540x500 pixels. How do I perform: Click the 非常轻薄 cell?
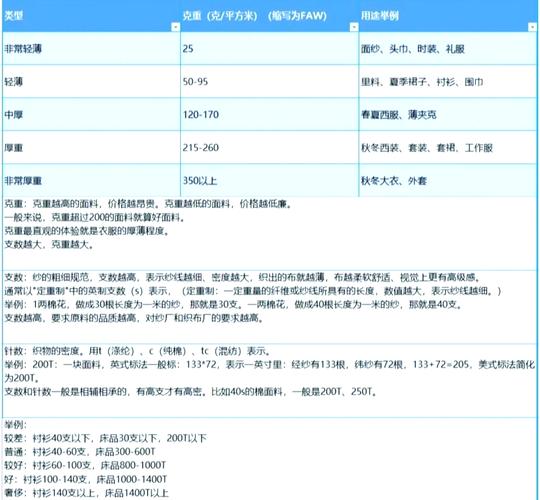tap(91, 49)
